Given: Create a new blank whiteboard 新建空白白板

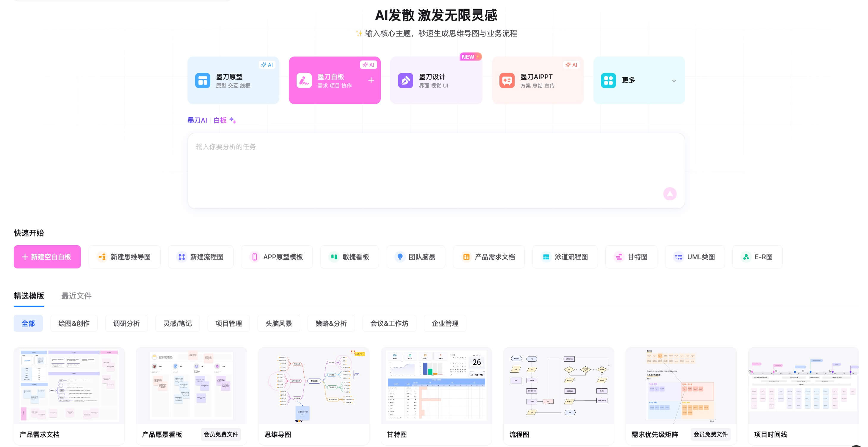Looking at the screenshot, I should point(47,257).
